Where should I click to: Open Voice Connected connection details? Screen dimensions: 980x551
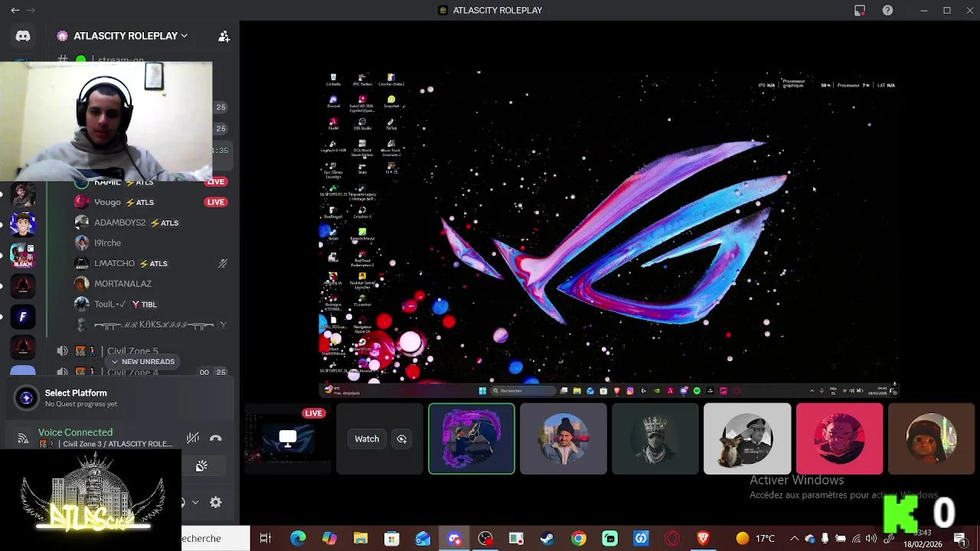[x=75, y=432]
